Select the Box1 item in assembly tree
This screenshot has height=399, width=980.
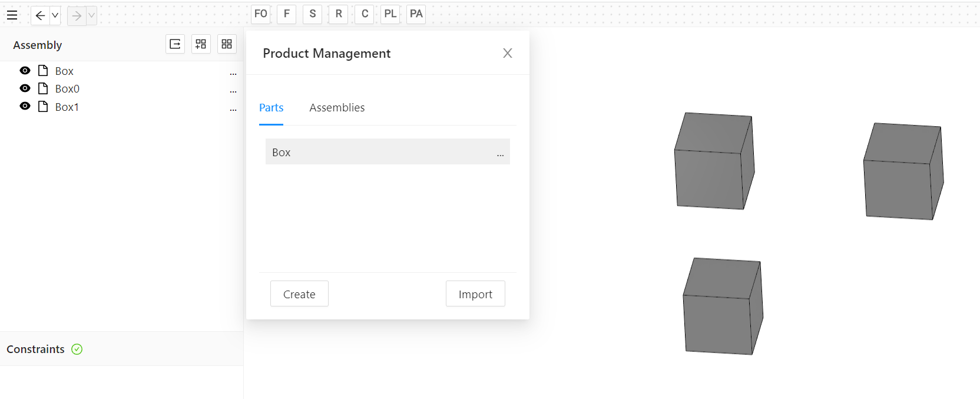[67, 107]
